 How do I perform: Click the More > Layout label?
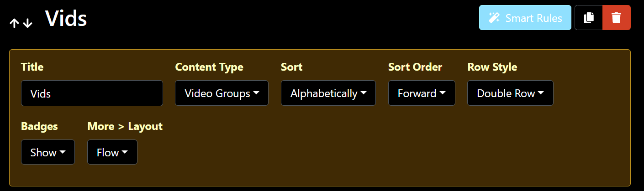pyautogui.click(x=125, y=126)
